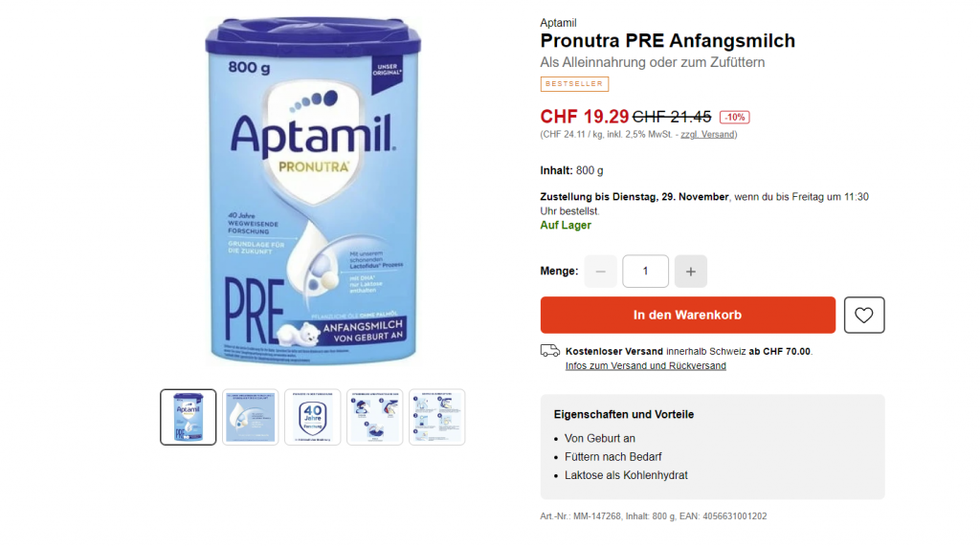Click the Auf Lager stock status
Viewport: 980px width, 546px height.
(x=566, y=226)
